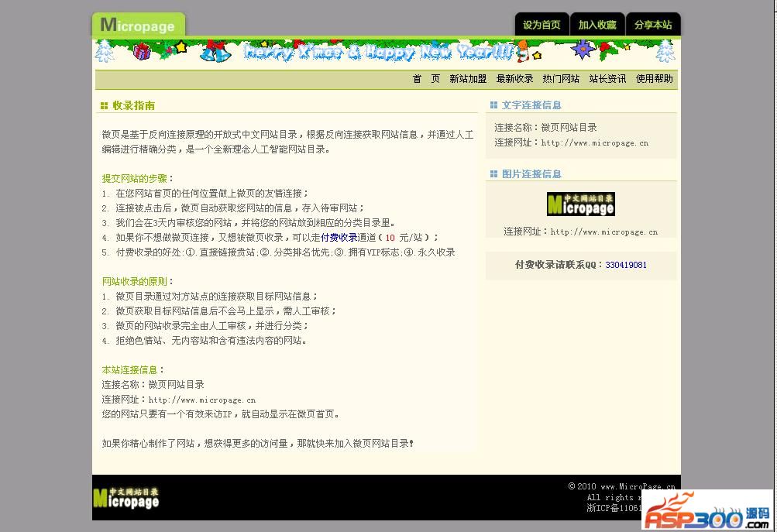
Task: Open the 使用帮助 page
Action: [654, 79]
